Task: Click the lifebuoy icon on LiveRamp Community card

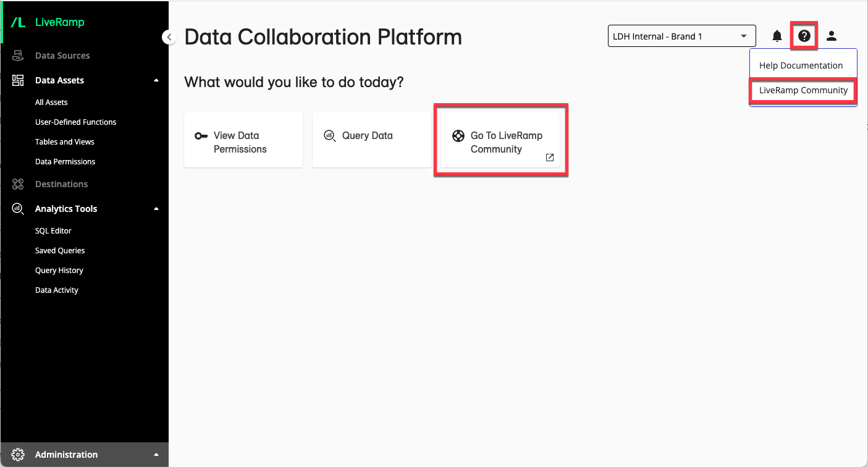Action: [458, 136]
